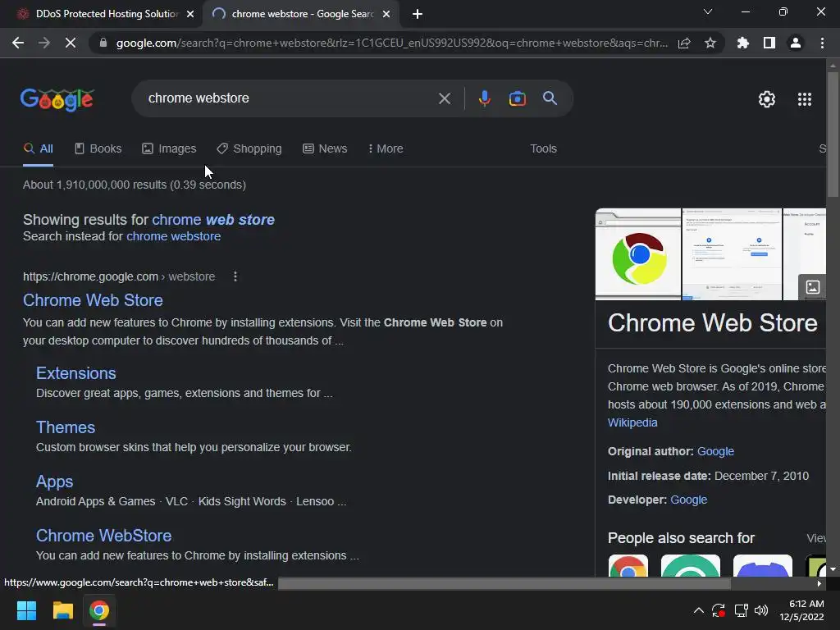Click Google link beside Original author

click(715, 452)
